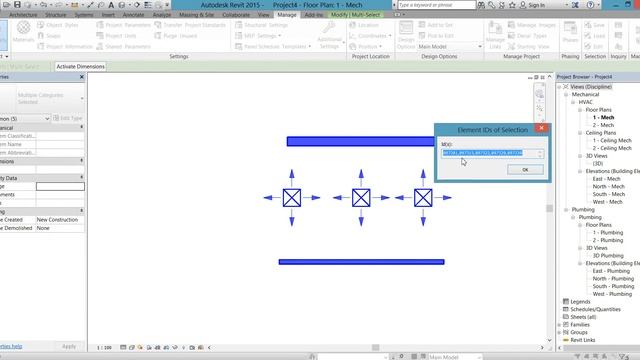Open Manage Images

click(x=531, y=25)
